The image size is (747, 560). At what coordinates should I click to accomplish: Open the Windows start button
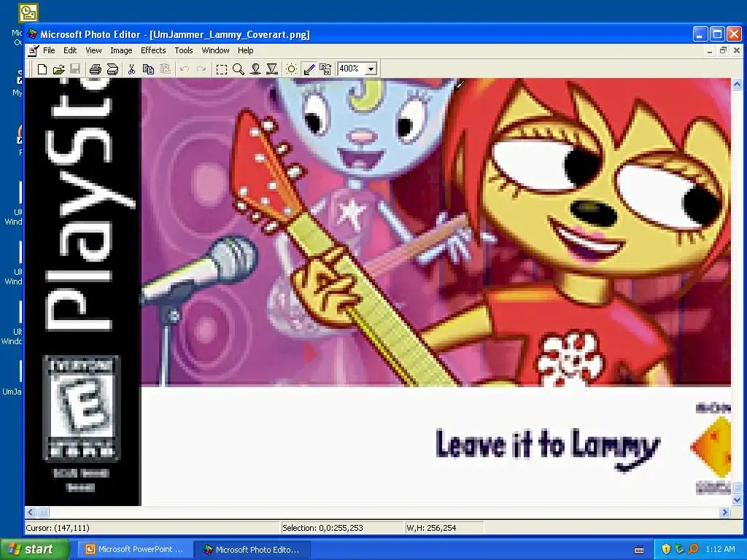[x=35, y=549]
